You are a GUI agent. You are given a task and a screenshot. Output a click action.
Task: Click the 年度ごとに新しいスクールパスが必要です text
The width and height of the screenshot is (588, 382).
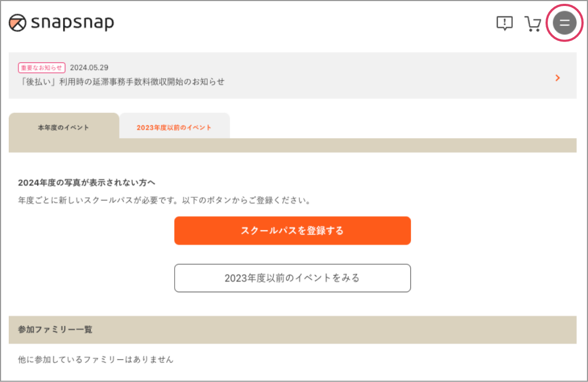(97, 201)
